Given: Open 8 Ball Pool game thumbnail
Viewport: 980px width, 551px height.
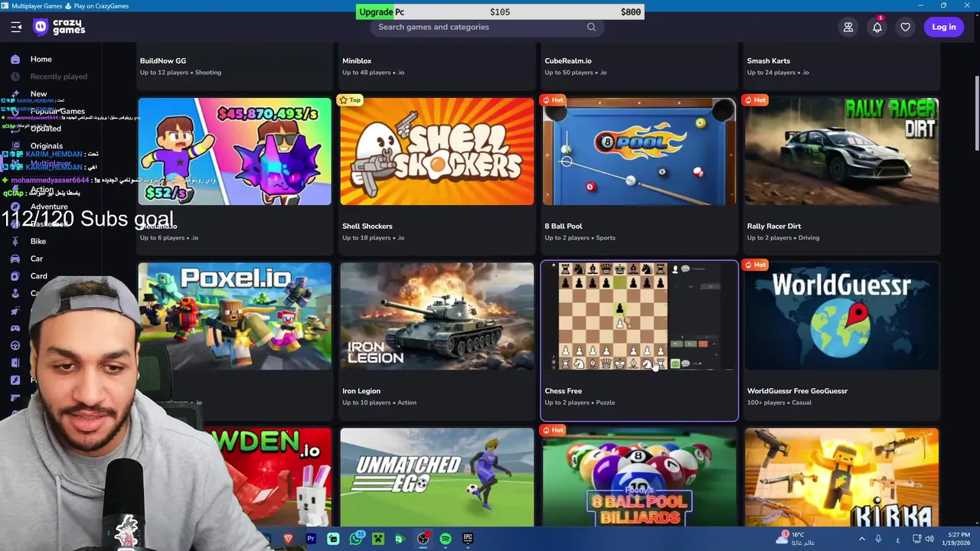Looking at the screenshot, I should point(639,152).
